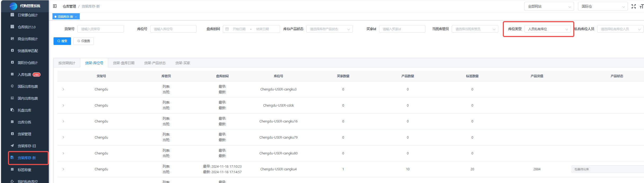Collapse sidebar with the hamburger icon
The width and height of the screenshot is (644, 183).
click(x=55, y=6)
